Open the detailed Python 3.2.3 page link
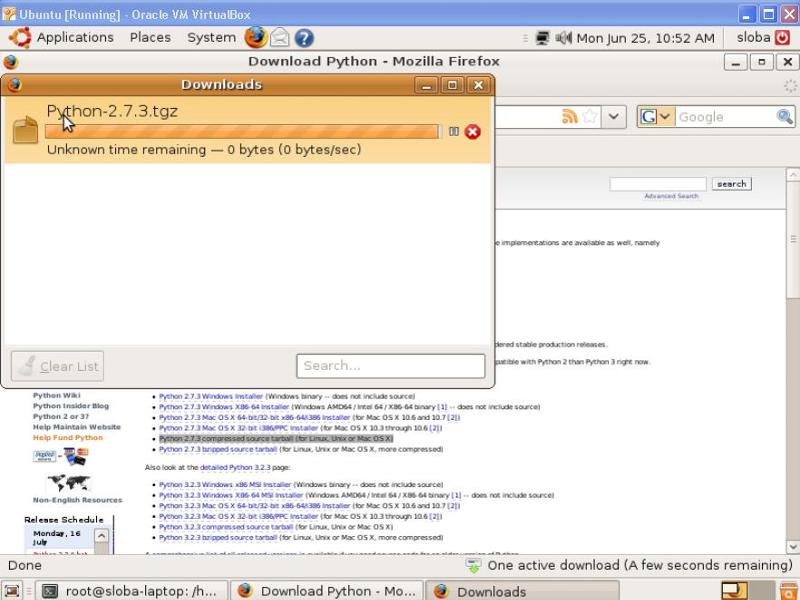This screenshot has width=800, height=600. coord(235,467)
